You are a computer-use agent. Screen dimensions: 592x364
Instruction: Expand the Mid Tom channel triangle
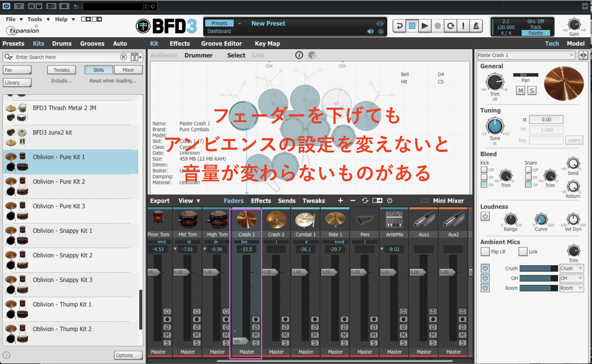pos(176,249)
